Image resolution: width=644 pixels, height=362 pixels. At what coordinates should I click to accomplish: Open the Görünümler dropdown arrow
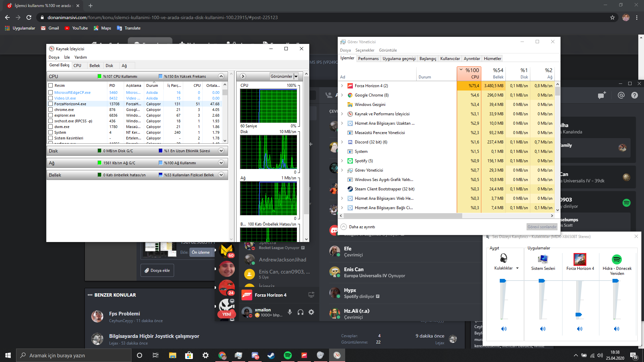pos(296,76)
